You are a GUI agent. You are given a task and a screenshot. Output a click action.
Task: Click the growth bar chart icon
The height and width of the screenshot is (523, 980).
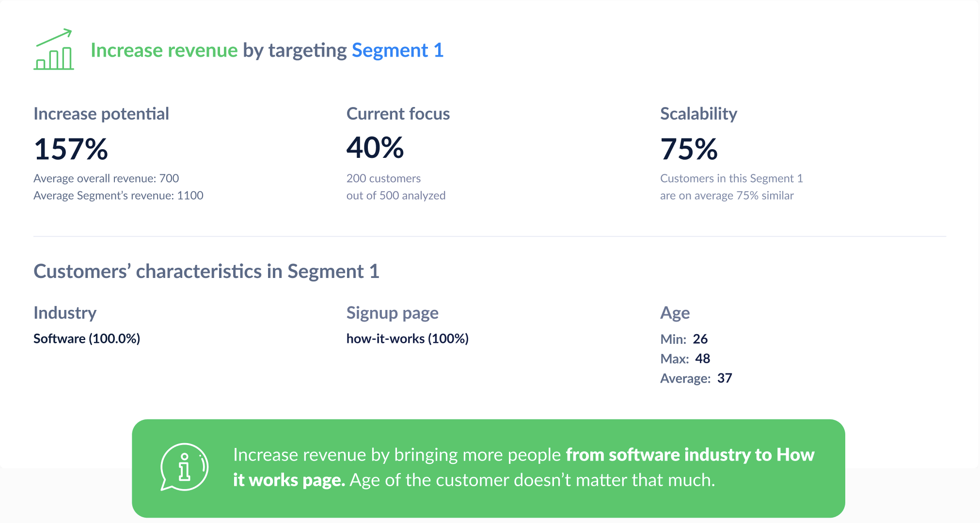click(54, 50)
